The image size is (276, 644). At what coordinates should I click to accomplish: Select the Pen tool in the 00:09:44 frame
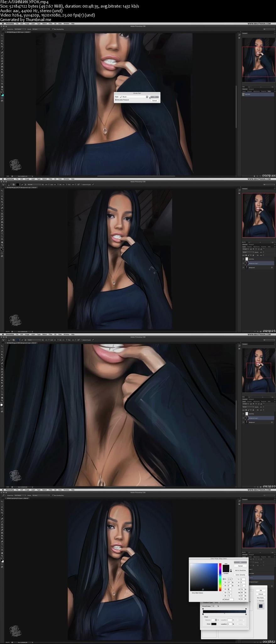point(2,75)
